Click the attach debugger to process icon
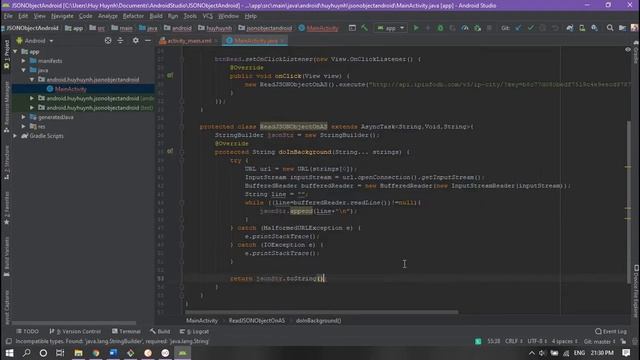 (477, 28)
